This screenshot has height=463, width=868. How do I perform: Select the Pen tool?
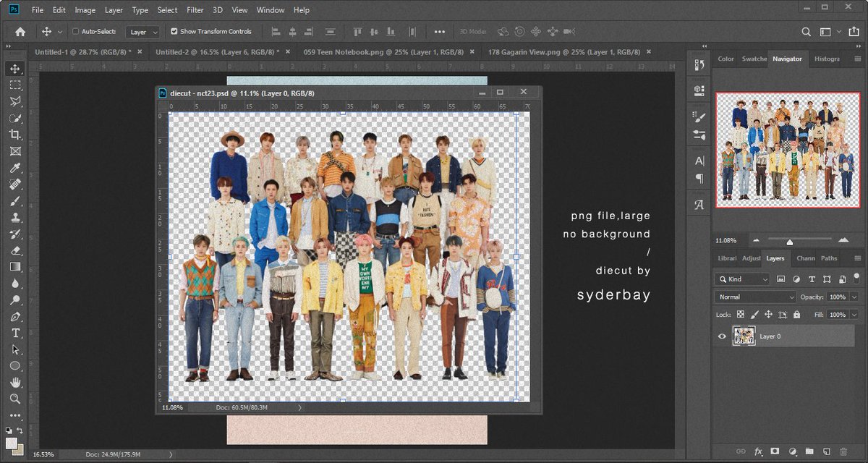[x=15, y=317]
